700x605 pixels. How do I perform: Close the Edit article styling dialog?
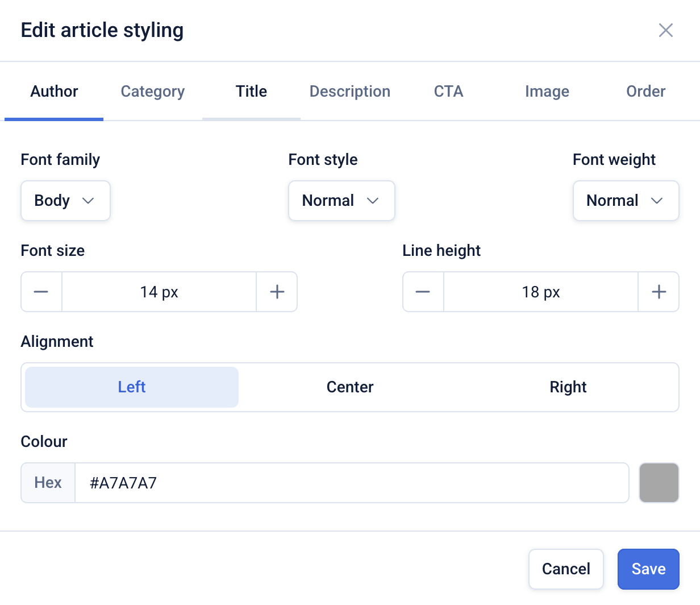point(665,30)
